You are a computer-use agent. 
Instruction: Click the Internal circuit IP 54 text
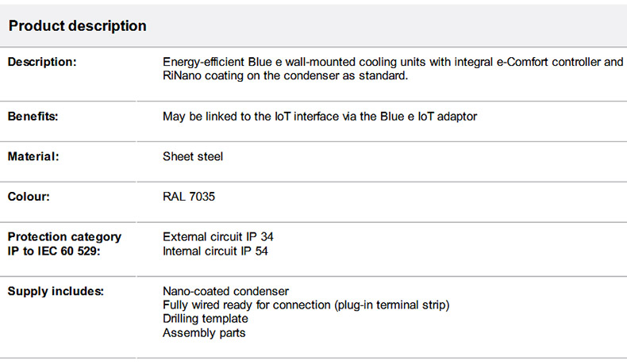click(x=216, y=251)
